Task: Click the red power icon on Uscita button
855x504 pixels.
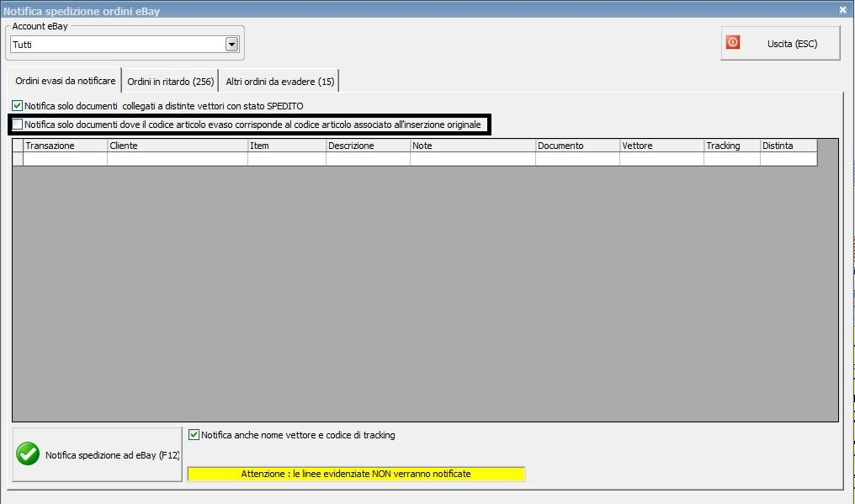Action: 733,42
